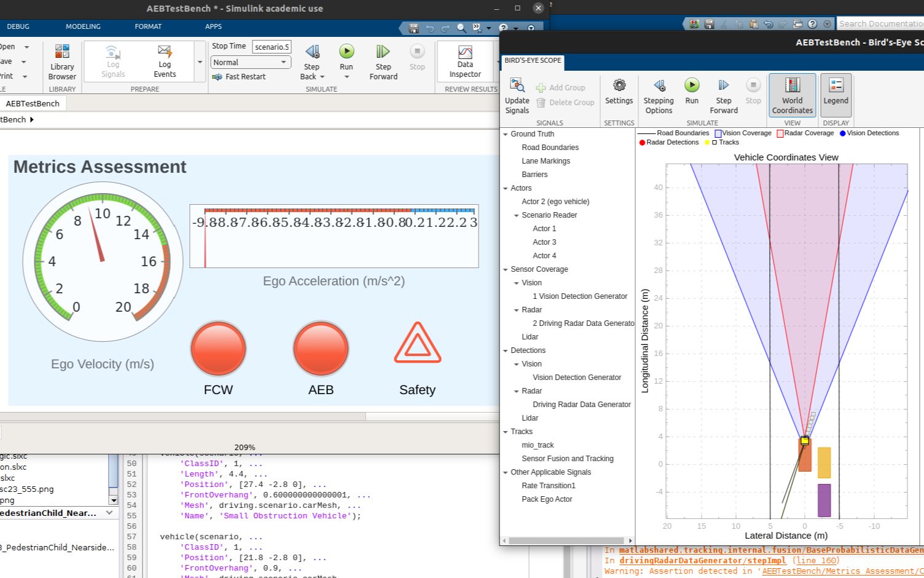Click the magnifier Find icon in Simulink quick-access bar
This screenshot has height=578, width=924.
461,28
